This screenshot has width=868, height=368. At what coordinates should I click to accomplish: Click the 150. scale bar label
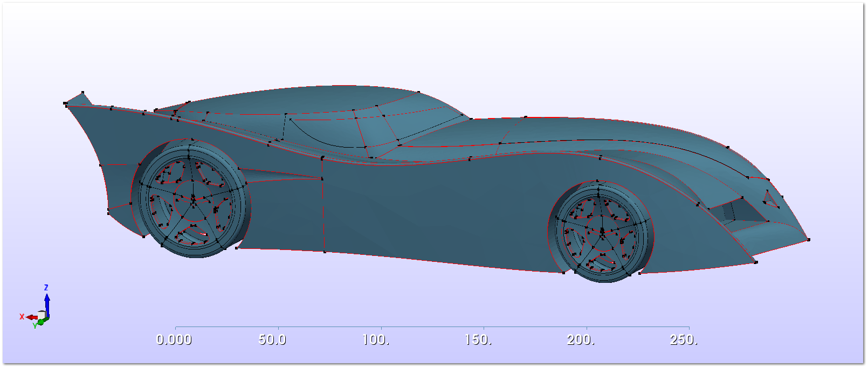(x=478, y=340)
